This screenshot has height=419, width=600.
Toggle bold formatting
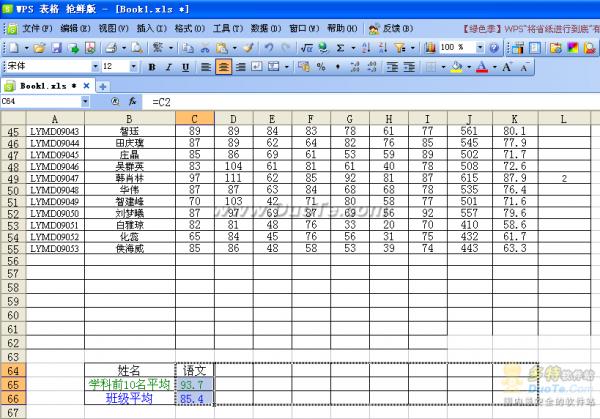[x=152, y=67]
